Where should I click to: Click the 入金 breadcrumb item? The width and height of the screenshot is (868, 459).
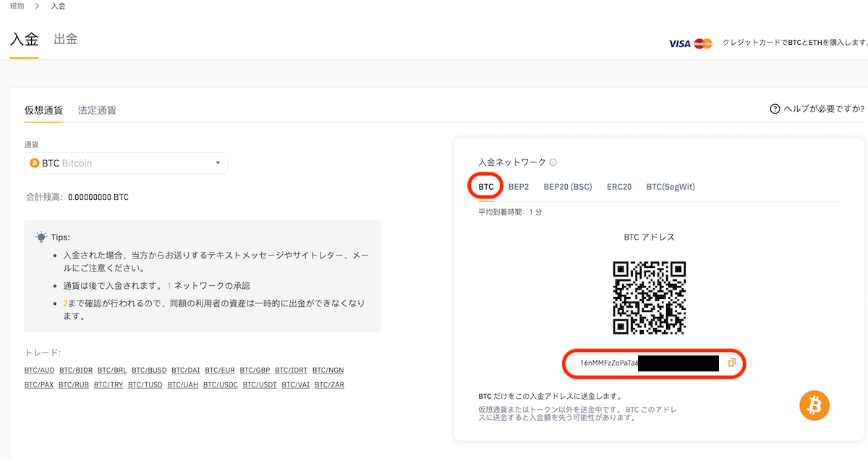[x=59, y=6]
